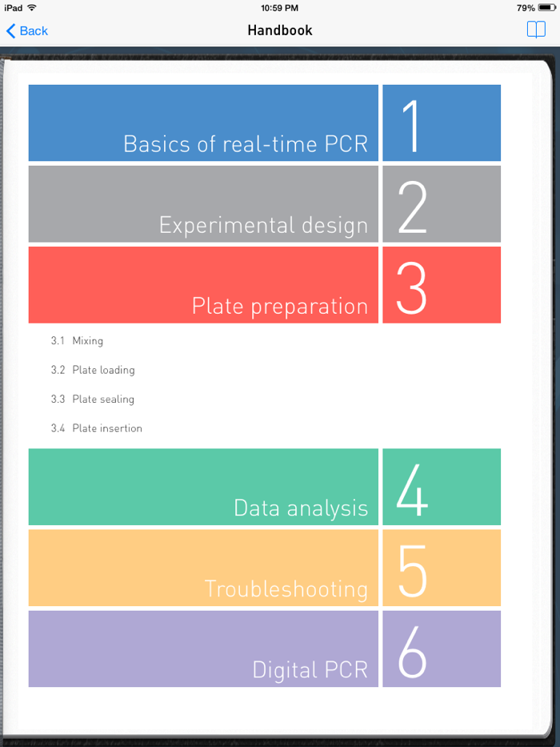Open the Digital PCR chapter banner

[203, 649]
